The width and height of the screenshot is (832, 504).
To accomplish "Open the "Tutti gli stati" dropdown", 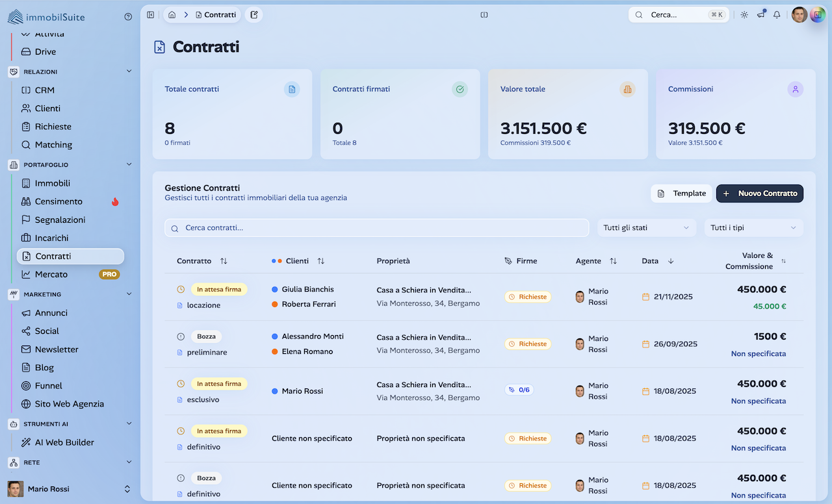I will (x=645, y=228).
